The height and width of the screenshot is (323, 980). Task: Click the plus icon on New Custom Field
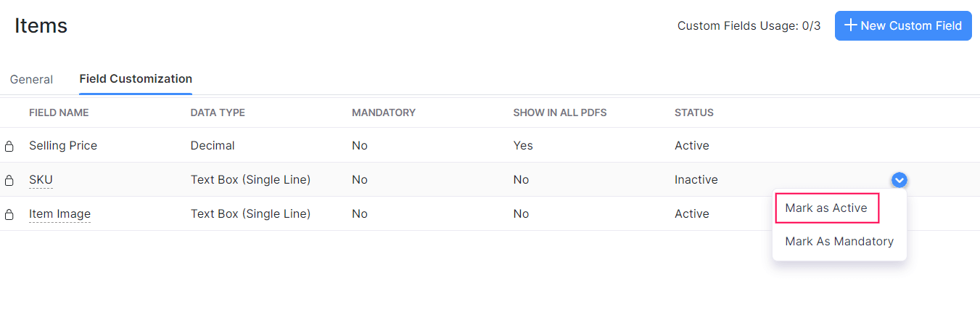click(851, 25)
